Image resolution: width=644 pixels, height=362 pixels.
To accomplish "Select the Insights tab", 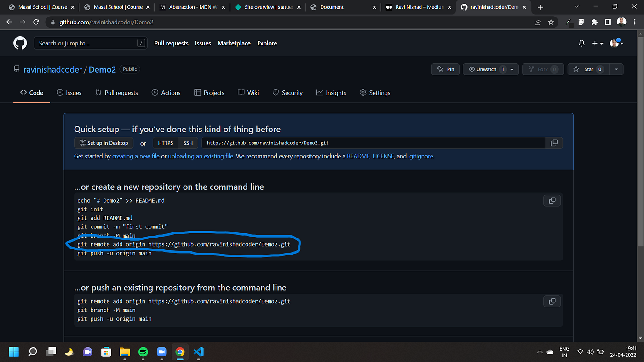I will [x=331, y=92].
